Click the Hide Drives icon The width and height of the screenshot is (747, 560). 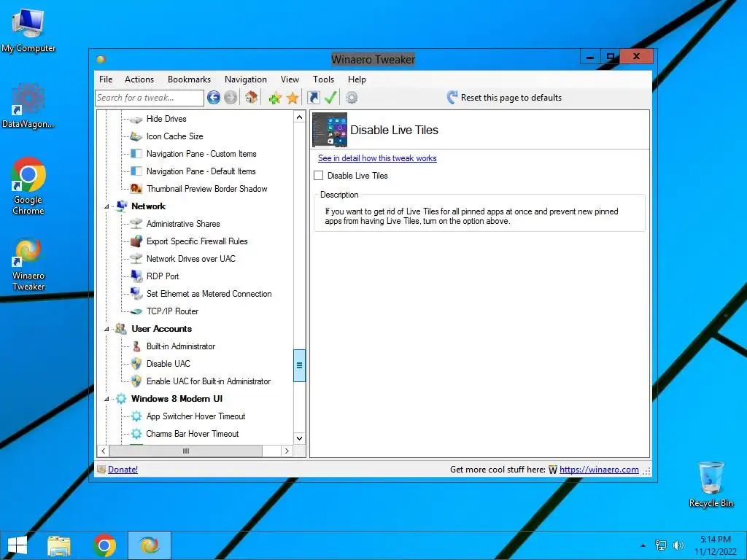tap(136, 119)
